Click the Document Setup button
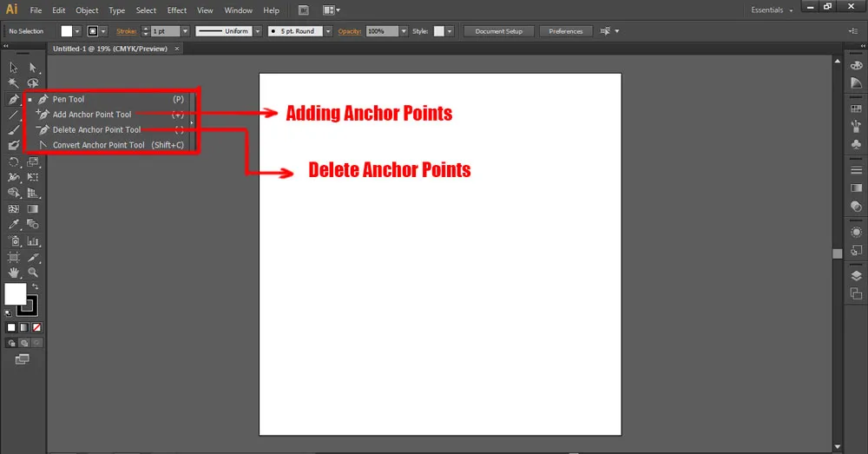This screenshot has width=868, height=454. [498, 31]
